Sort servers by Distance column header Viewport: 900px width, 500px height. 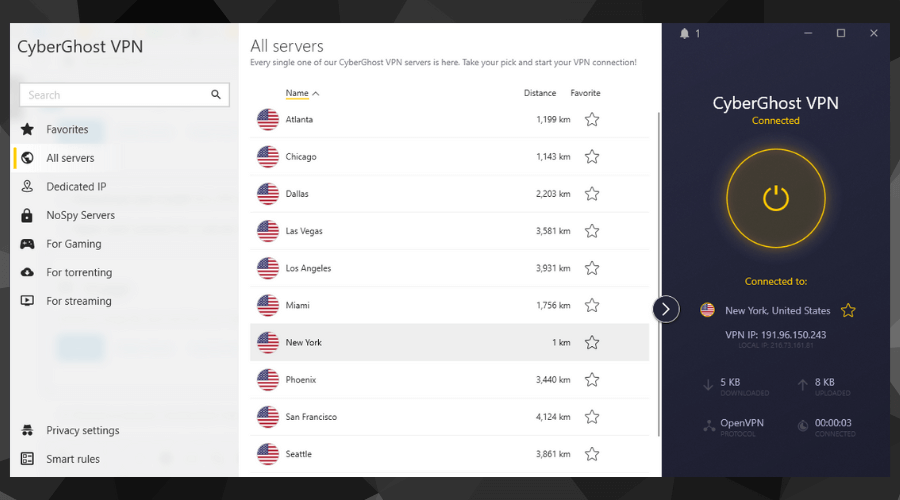pyautogui.click(x=540, y=93)
